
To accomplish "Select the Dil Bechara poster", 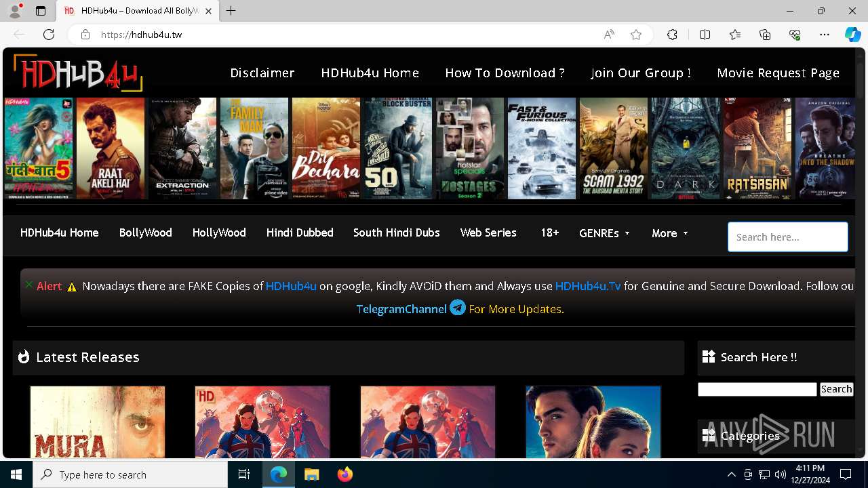I will point(326,148).
